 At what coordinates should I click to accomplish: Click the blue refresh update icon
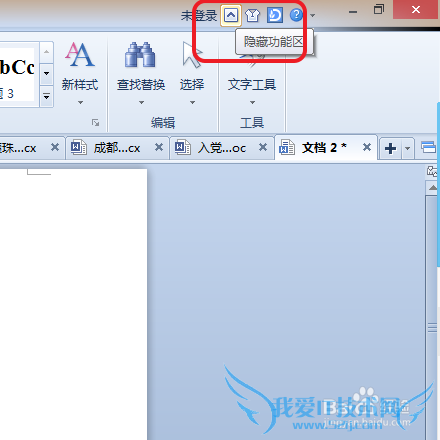275,15
